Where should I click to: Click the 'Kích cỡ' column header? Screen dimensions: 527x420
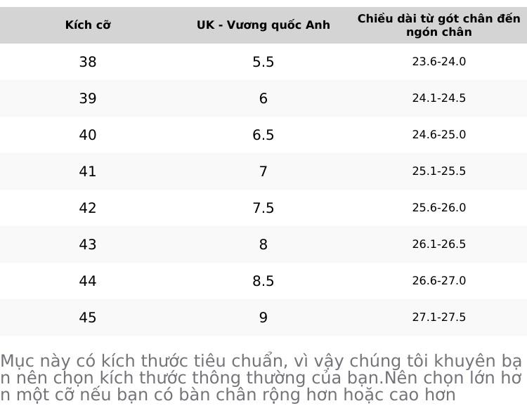88,25
